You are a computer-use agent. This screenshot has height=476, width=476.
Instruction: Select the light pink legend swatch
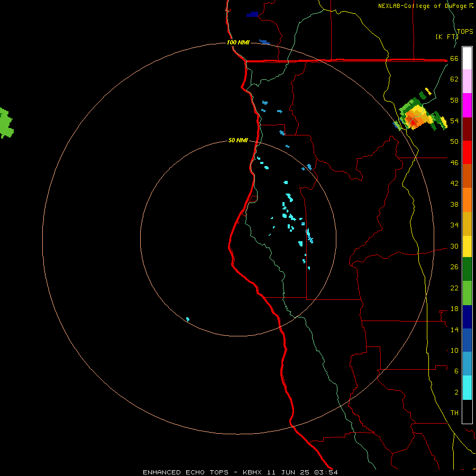pyautogui.click(x=467, y=81)
